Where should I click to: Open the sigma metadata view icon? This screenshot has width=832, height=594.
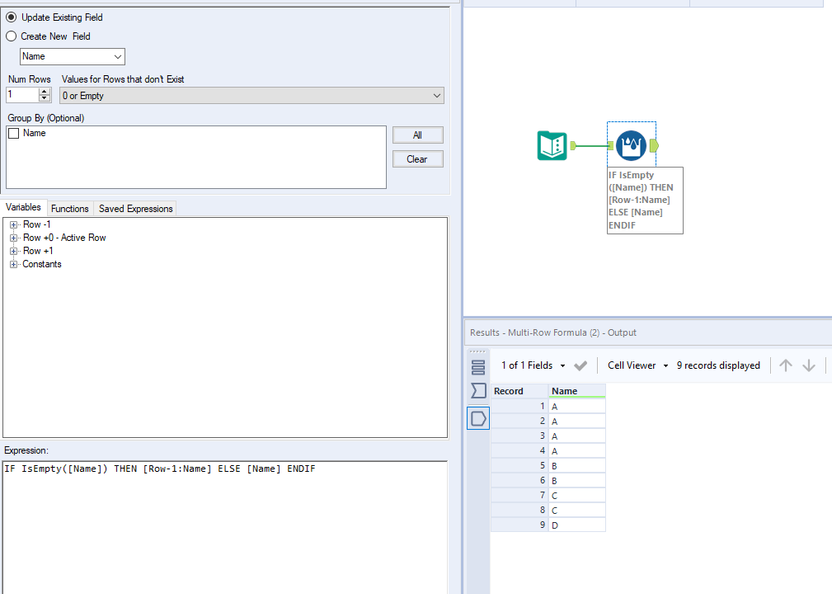pyautogui.click(x=478, y=391)
